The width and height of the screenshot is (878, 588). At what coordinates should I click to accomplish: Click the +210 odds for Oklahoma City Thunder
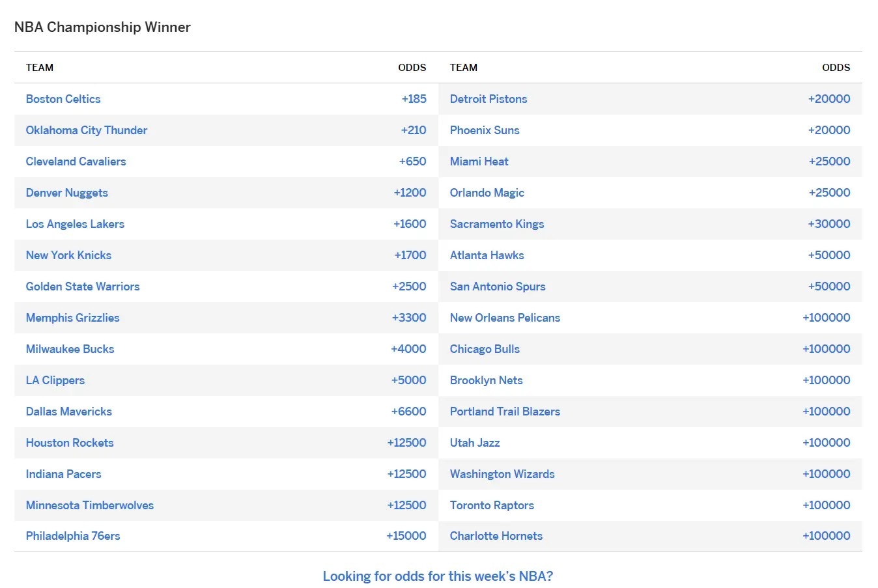[x=414, y=130]
